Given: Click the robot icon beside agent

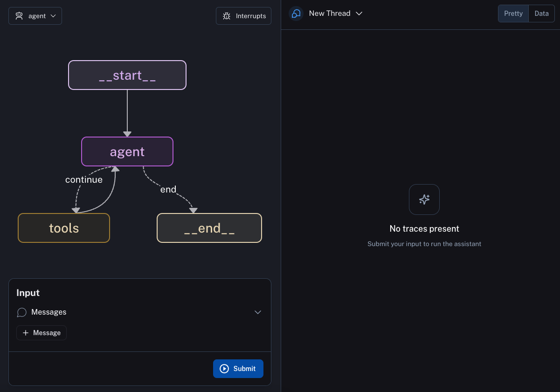Looking at the screenshot, I should [19, 16].
